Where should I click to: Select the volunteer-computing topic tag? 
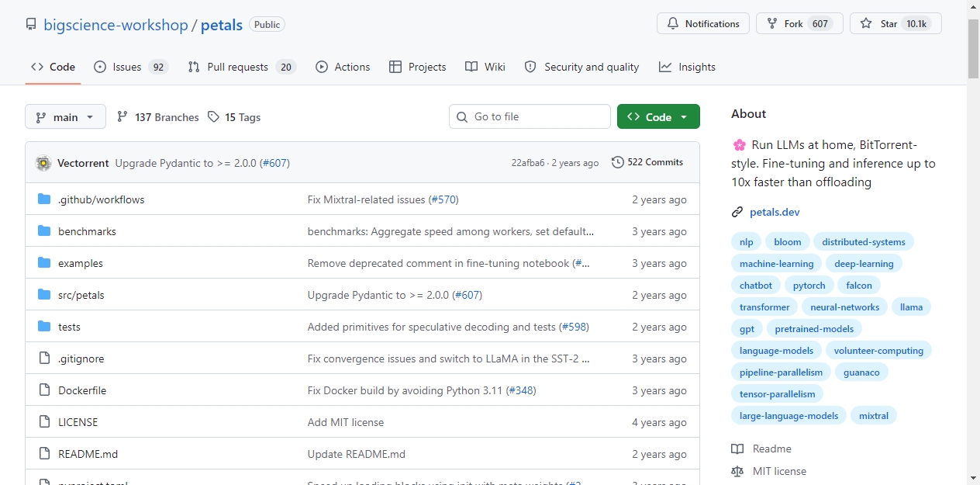pos(878,350)
